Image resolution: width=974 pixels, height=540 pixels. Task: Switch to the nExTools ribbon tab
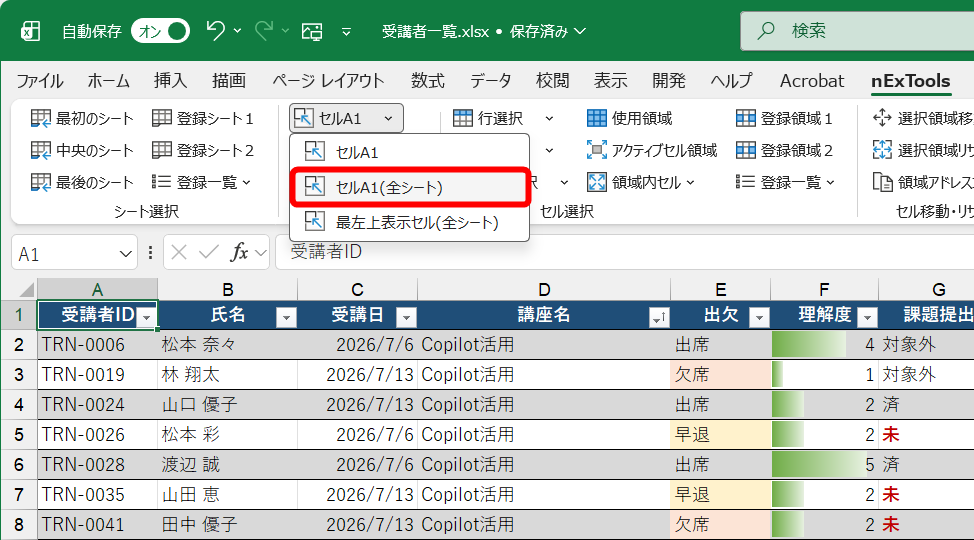tap(911, 81)
